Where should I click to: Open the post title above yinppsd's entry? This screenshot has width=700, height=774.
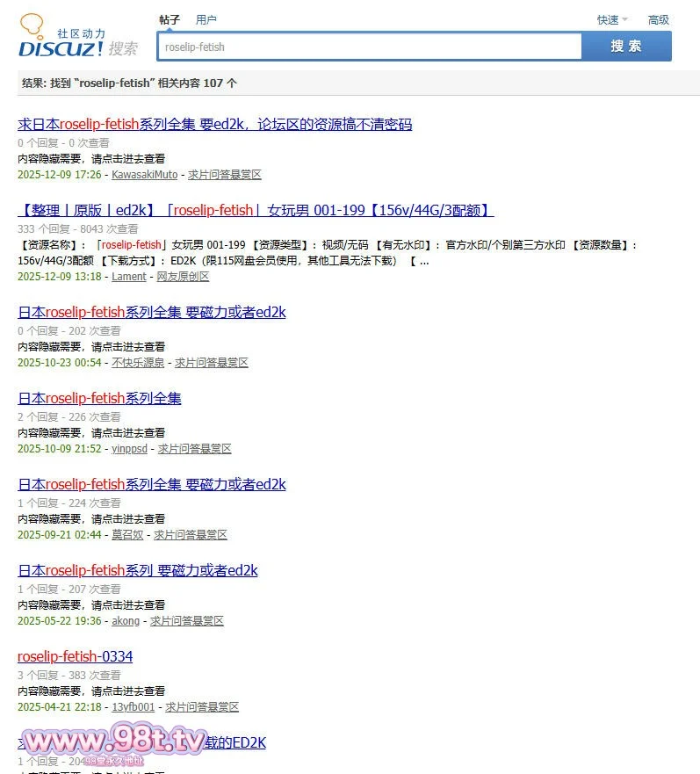point(99,399)
